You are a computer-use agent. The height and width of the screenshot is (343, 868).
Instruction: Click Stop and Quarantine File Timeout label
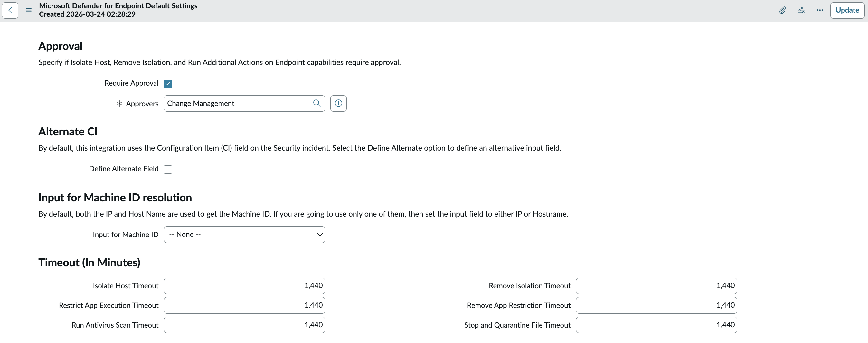tap(518, 325)
